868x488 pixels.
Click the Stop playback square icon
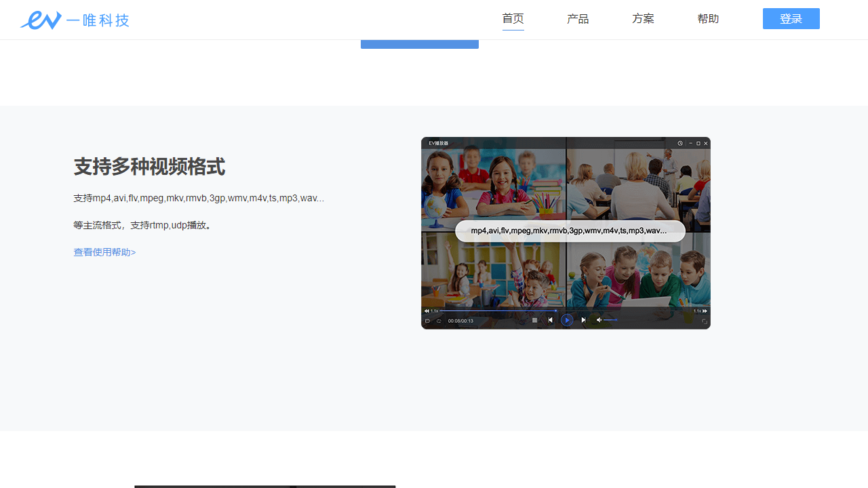(534, 320)
